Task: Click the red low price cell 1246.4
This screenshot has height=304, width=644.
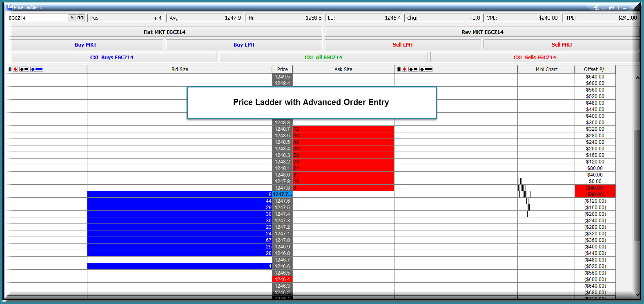Action: [x=283, y=279]
